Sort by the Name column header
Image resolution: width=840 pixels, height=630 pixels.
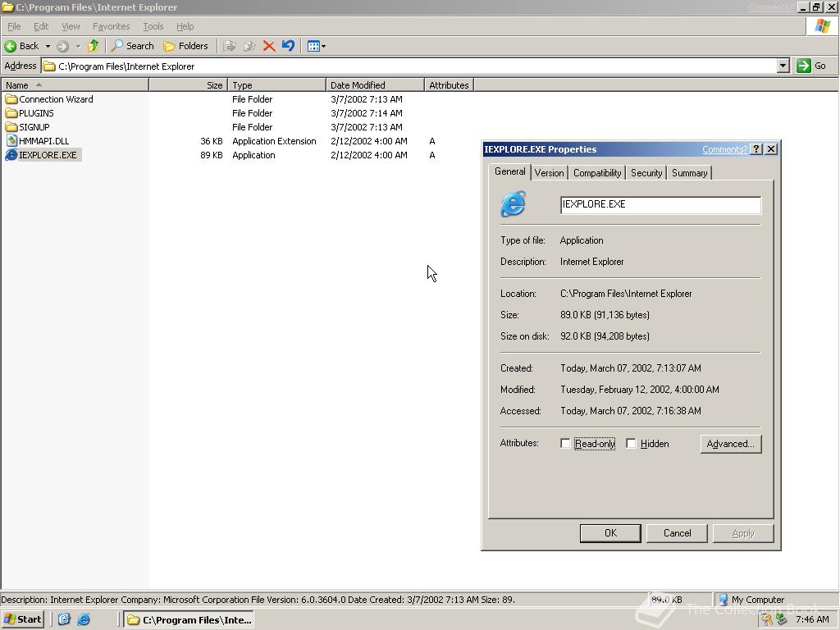click(75, 85)
